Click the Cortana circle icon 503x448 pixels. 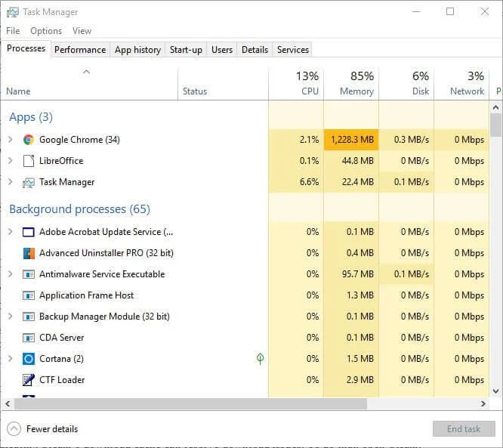29,359
